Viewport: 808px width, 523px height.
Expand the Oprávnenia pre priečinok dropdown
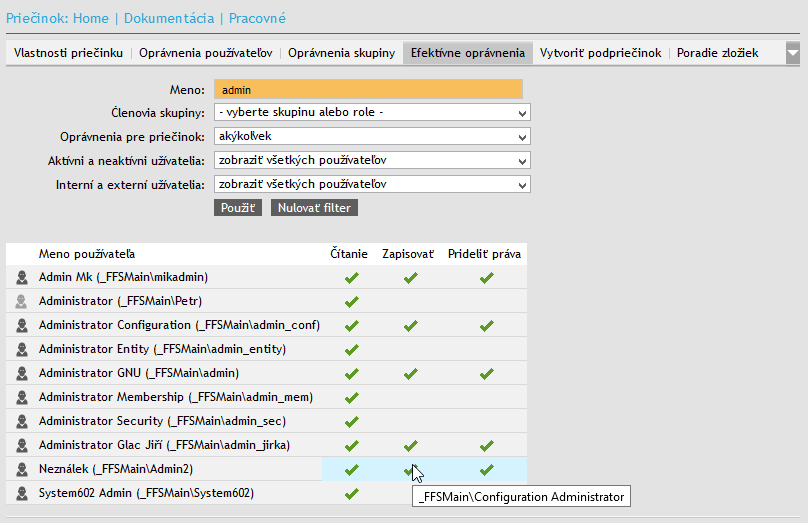point(371,136)
